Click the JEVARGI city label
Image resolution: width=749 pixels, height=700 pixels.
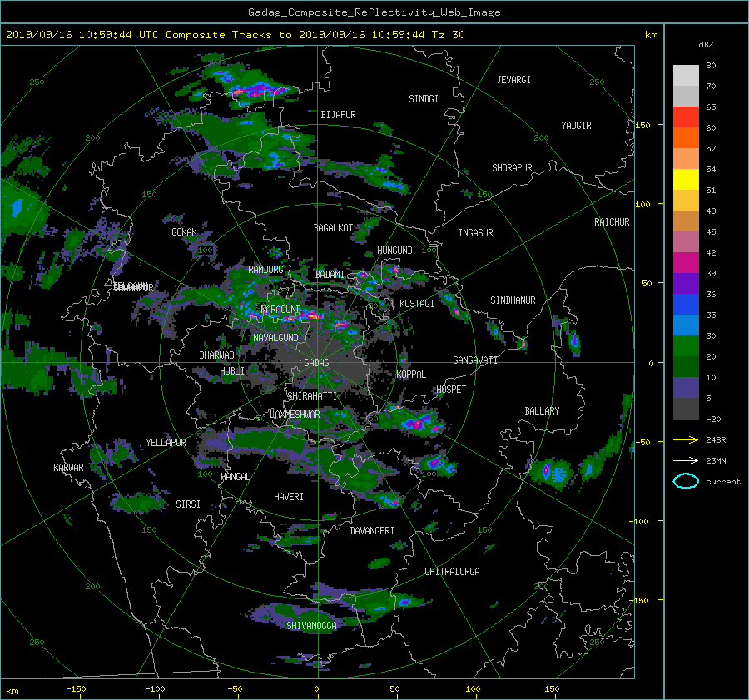coord(513,80)
